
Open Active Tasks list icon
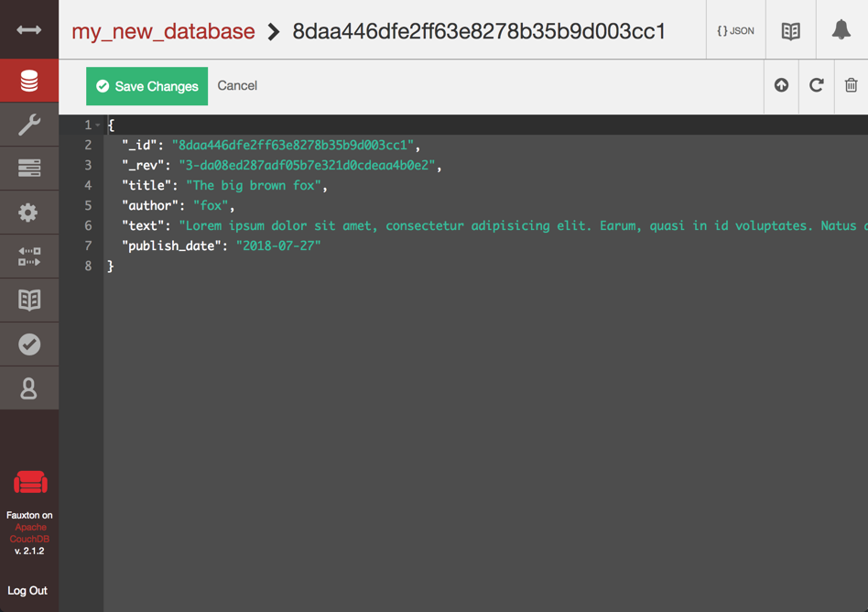point(29,169)
